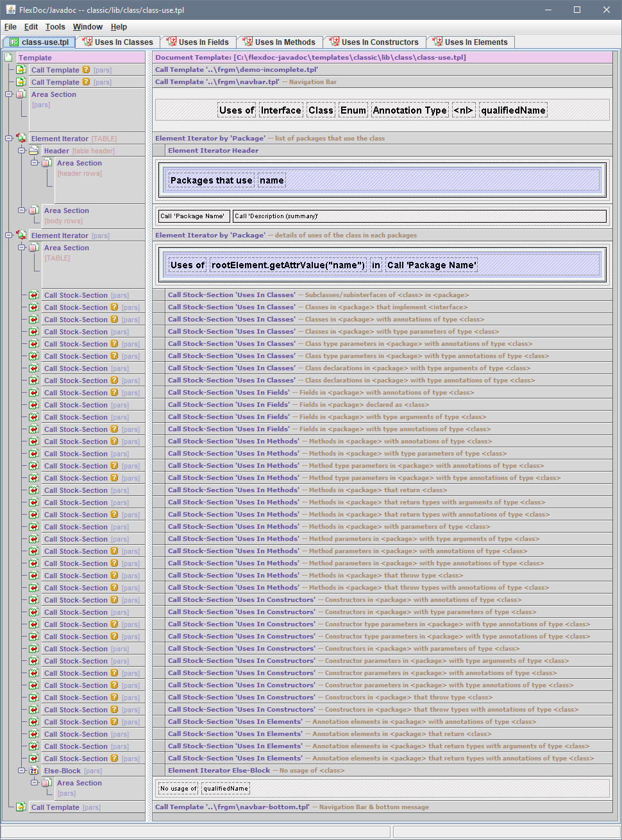Click the Element Iterator [TABLE] node icon
Image resolution: width=622 pixels, height=840 pixels.
click(x=21, y=139)
